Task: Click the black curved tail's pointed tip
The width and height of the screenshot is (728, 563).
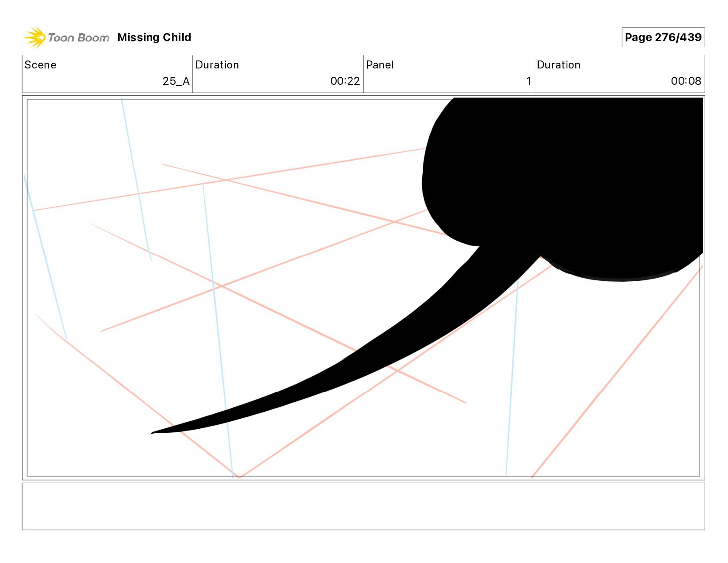Action: (154, 433)
